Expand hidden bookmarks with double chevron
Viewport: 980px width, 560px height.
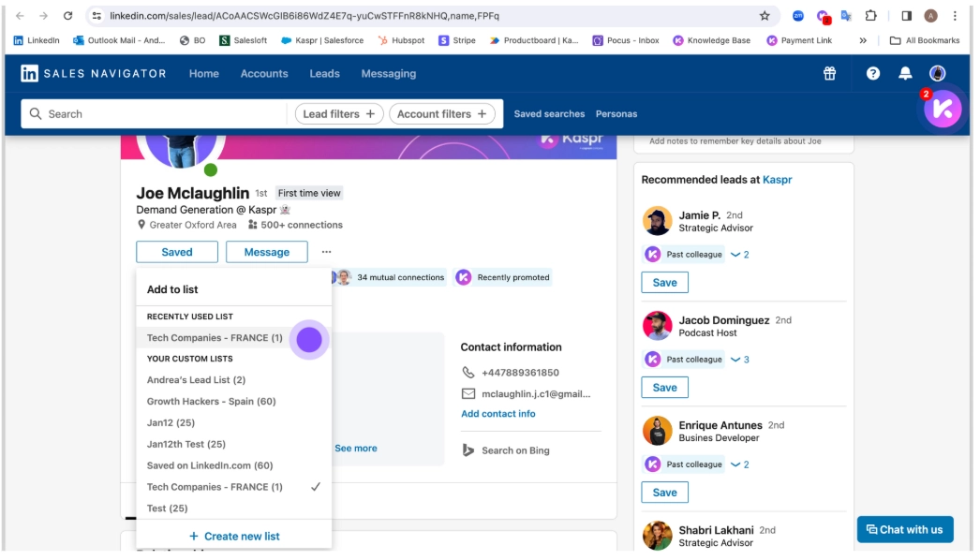pyautogui.click(x=863, y=40)
